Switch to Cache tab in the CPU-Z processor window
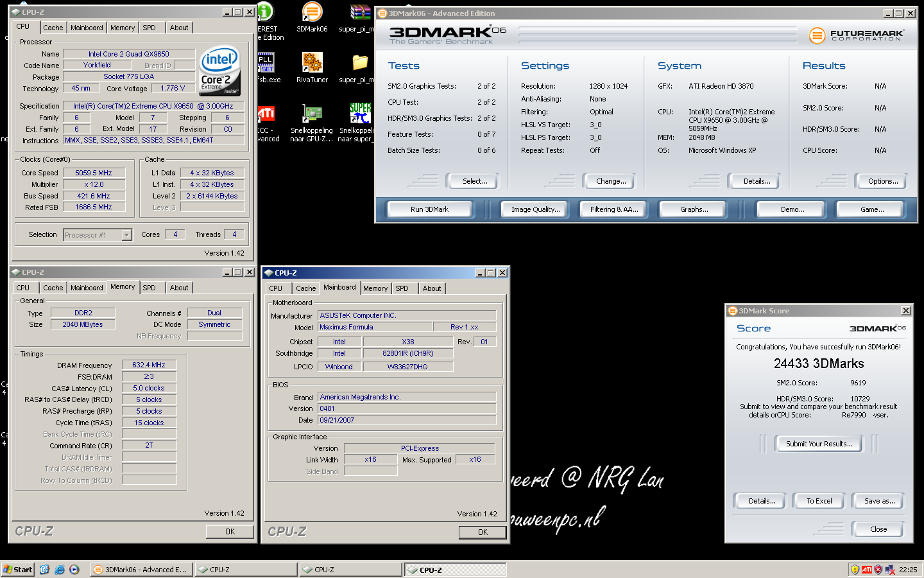The height and width of the screenshot is (578, 924). [x=53, y=28]
